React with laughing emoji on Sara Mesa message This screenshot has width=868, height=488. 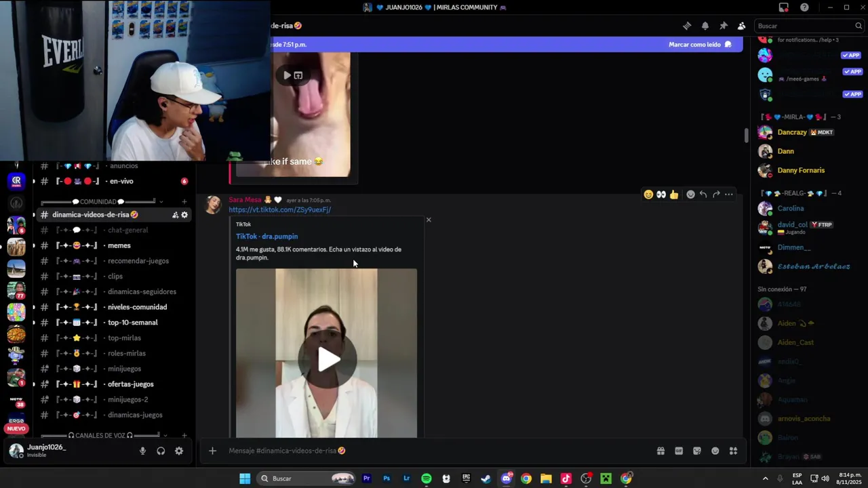tap(648, 195)
